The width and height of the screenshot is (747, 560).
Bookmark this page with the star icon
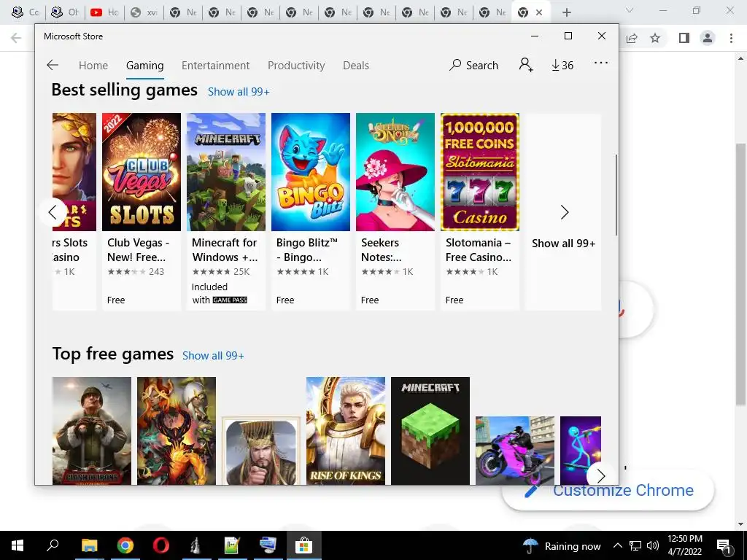click(x=655, y=38)
